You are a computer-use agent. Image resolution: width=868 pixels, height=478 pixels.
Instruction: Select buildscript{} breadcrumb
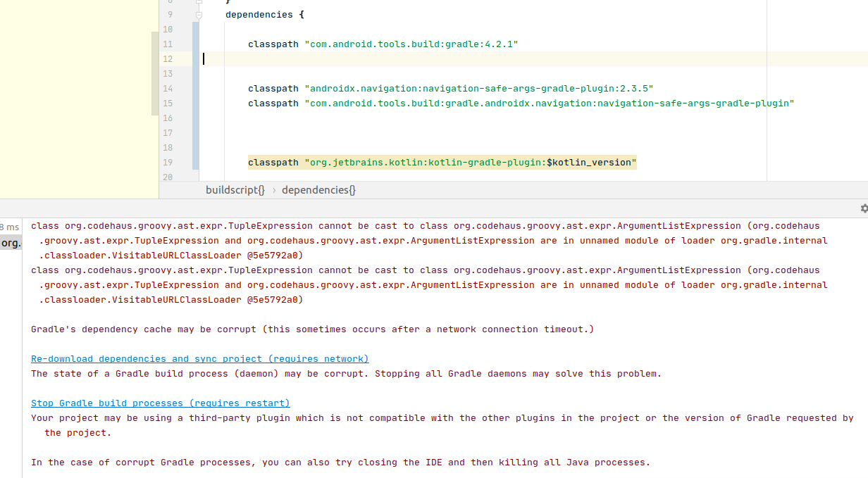point(235,190)
